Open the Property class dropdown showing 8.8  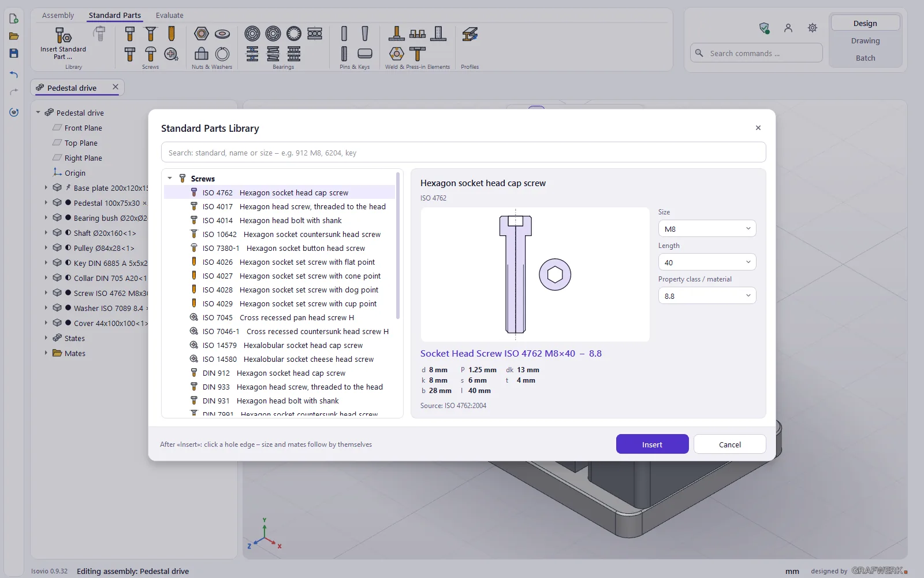coord(707,296)
